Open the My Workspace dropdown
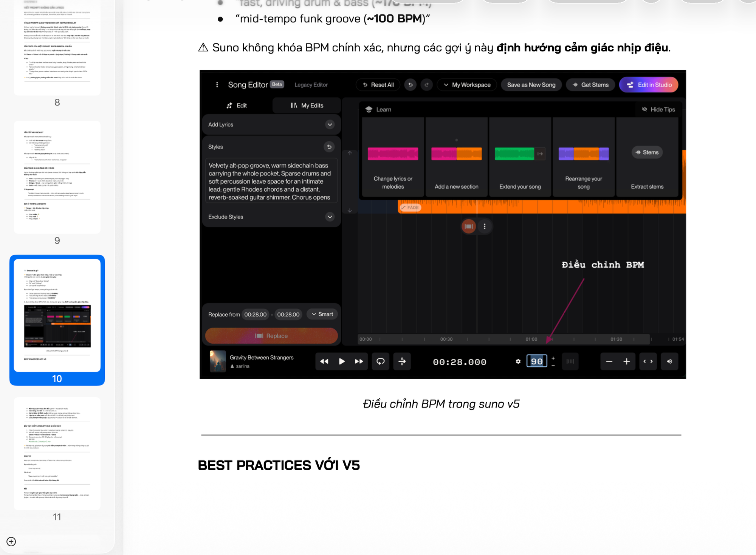 (x=467, y=85)
